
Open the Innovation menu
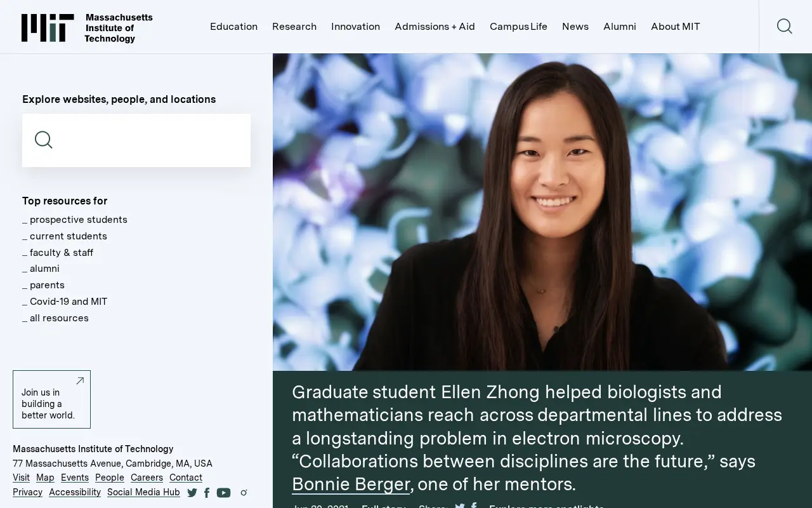point(355,27)
